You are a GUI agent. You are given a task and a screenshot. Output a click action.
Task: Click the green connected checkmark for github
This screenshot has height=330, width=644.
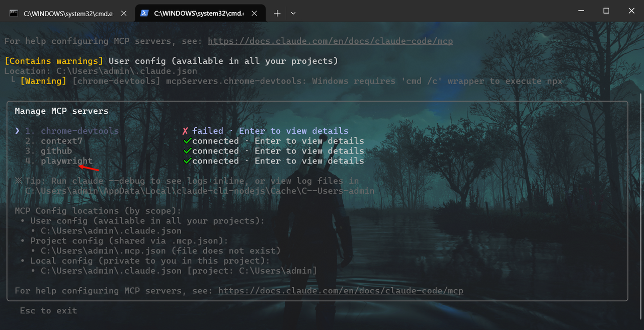pos(186,150)
